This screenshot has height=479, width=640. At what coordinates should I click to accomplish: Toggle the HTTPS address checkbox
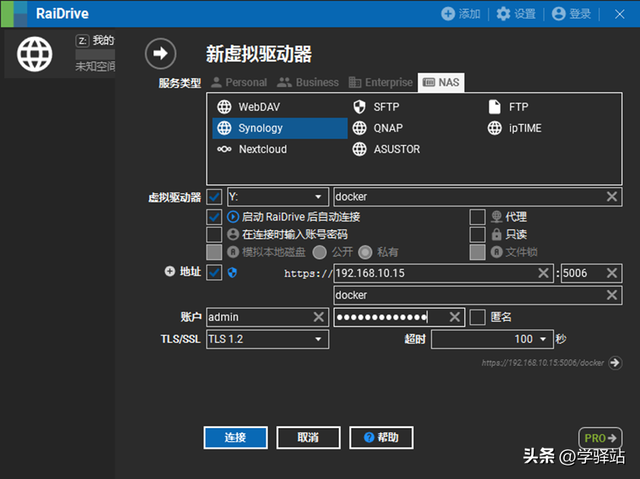pyautogui.click(x=214, y=273)
